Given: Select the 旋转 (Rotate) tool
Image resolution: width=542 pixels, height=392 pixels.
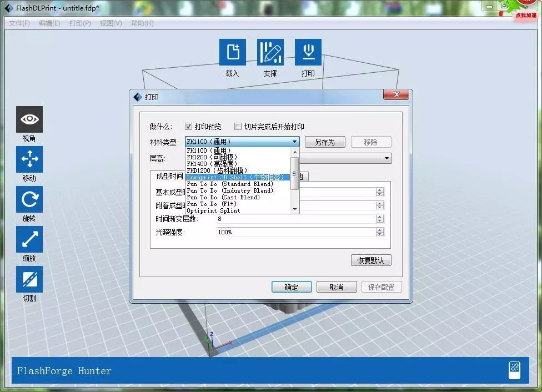Looking at the screenshot, I should coord(29,199).
